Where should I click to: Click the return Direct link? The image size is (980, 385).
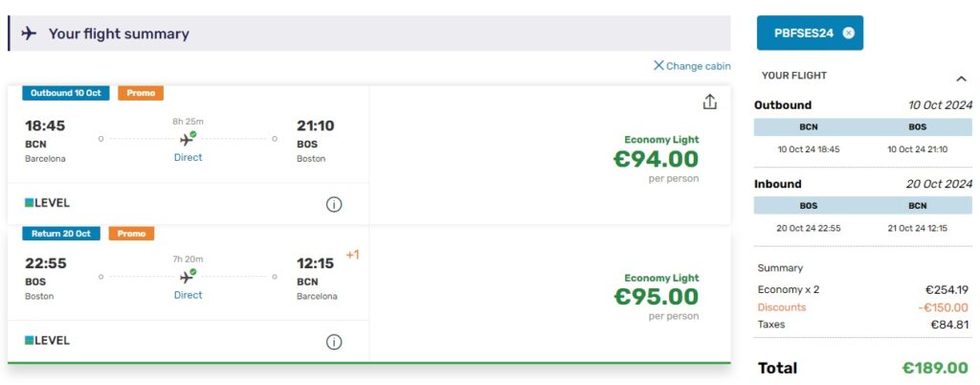(188, 295)
